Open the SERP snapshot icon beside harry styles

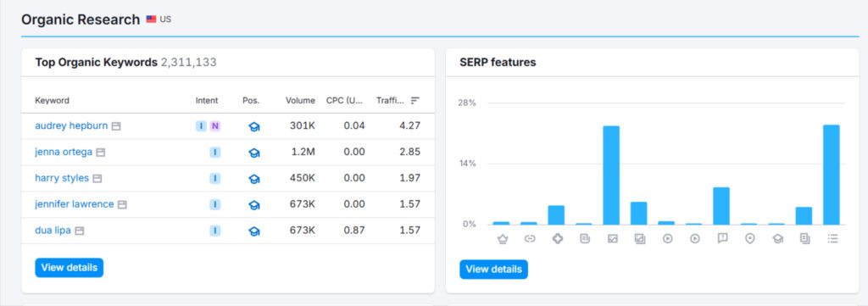(97, 179)
